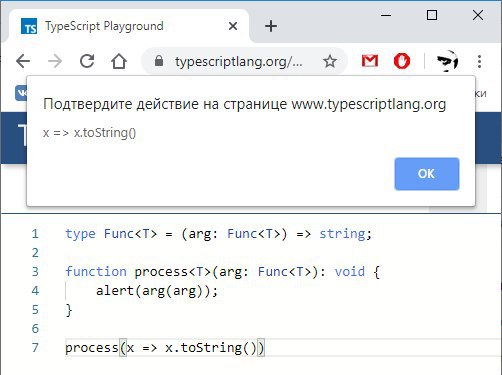
Task: Open Chrome's three-dot menu
Action: tap(479, 61)
